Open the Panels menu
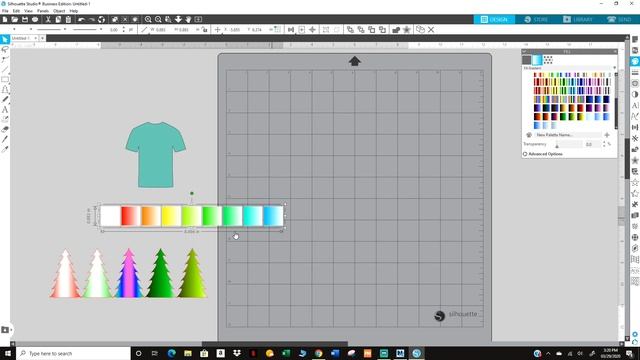The height and width of the screenshot is (360, 640). coord(43,11)
